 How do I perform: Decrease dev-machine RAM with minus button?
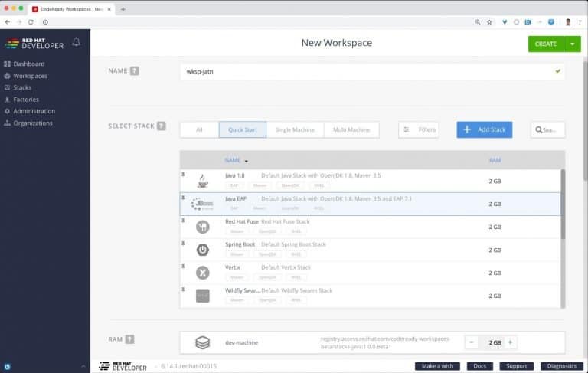click(472, 342)
